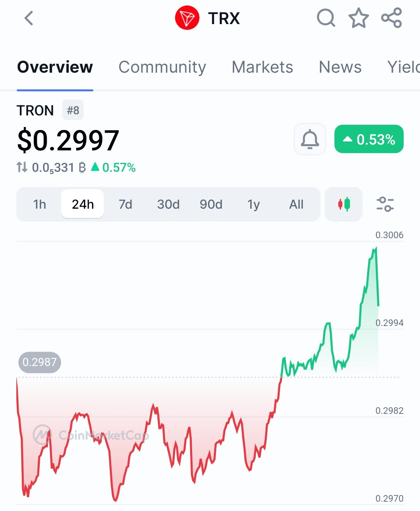420x511 pixels.
Task: Open search with the magnifier icon
Action: [326, 18]
